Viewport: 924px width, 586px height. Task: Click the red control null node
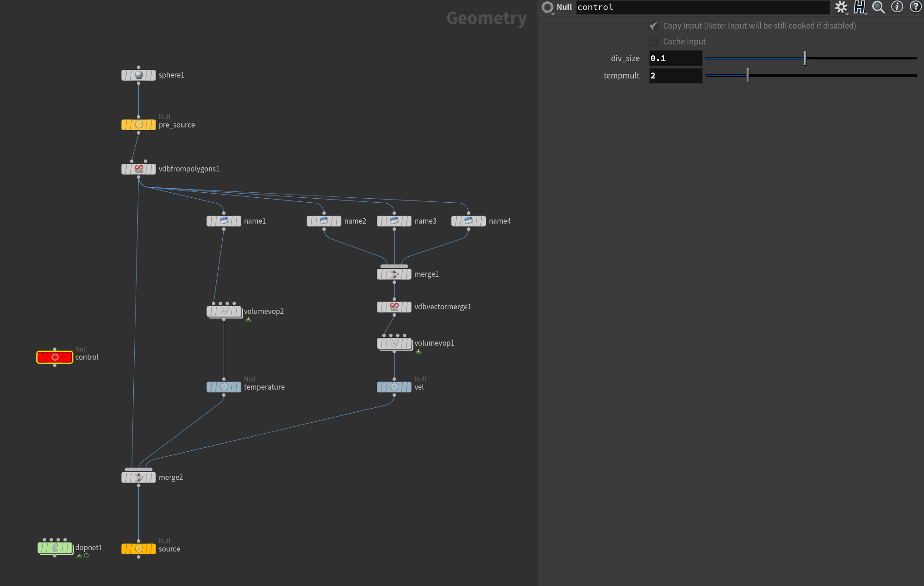55,357
